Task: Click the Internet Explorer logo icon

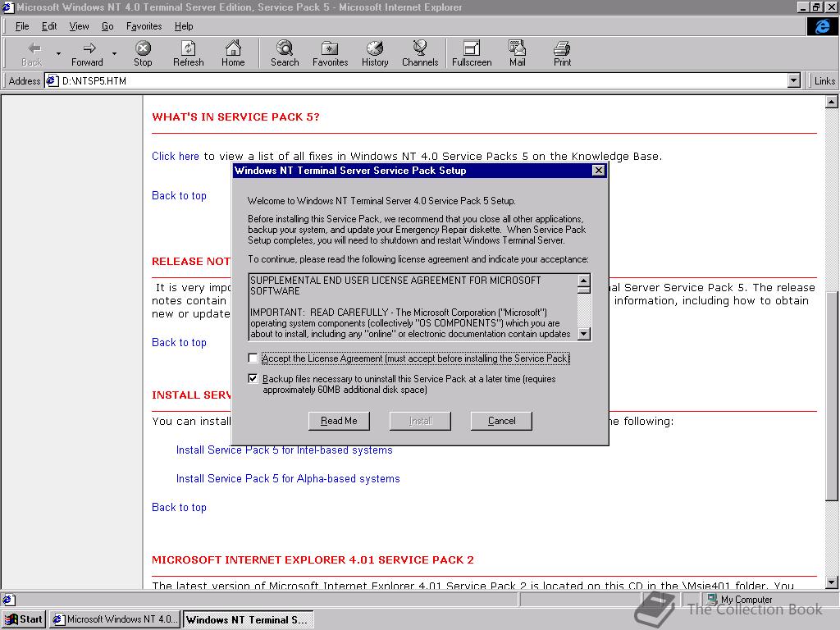Action: 822,26
